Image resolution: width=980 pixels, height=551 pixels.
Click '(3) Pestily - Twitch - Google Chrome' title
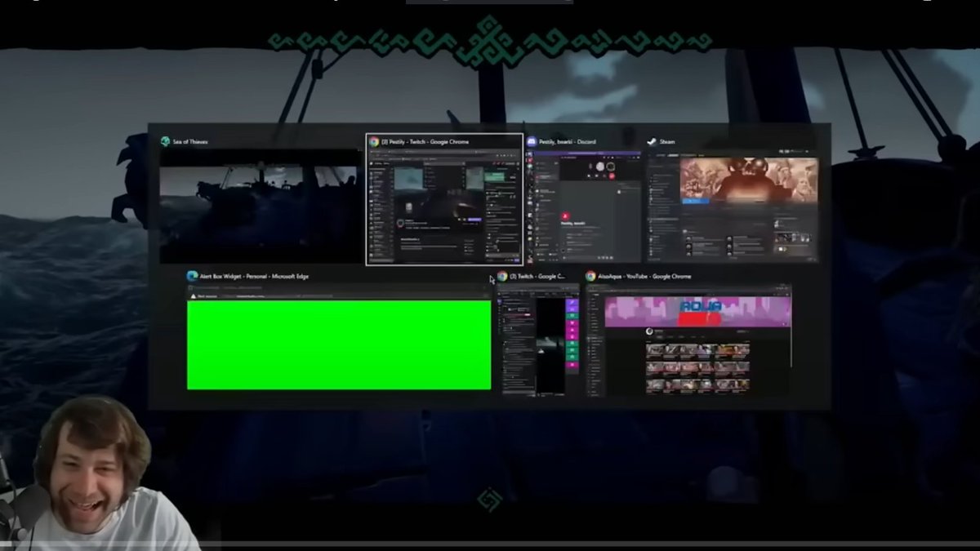pyautogui.click(x=425, y=142)
